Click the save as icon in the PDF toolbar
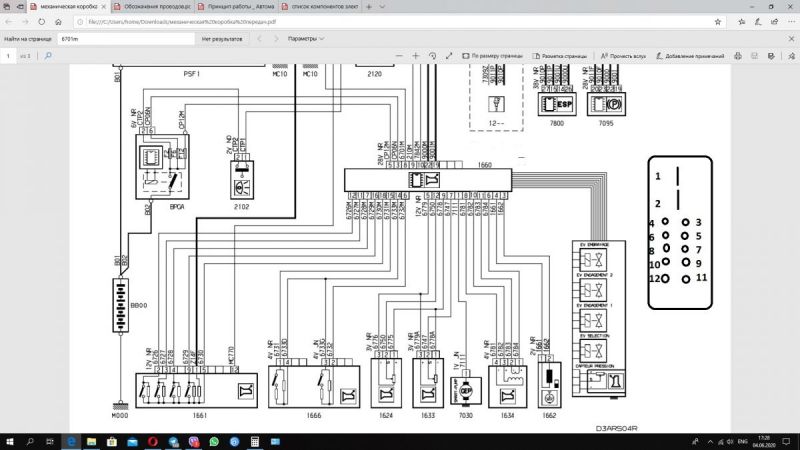The image size is (800, 450). coord(771,56)
